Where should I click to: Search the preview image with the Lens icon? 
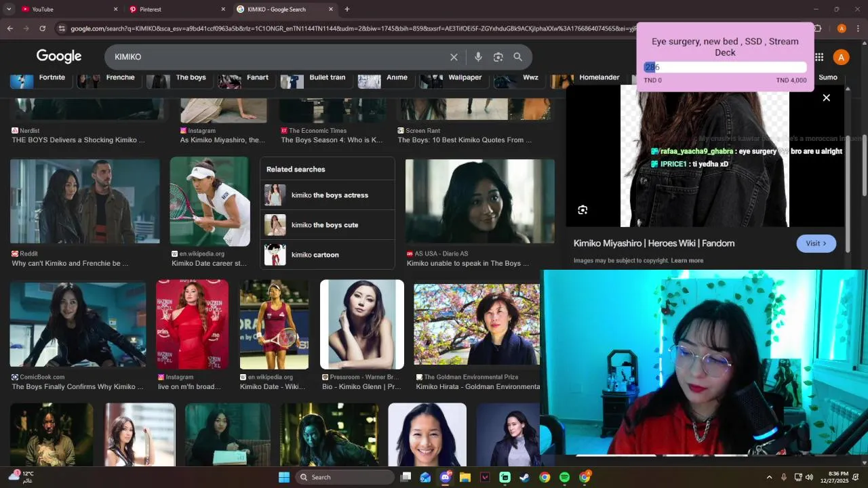583,210
